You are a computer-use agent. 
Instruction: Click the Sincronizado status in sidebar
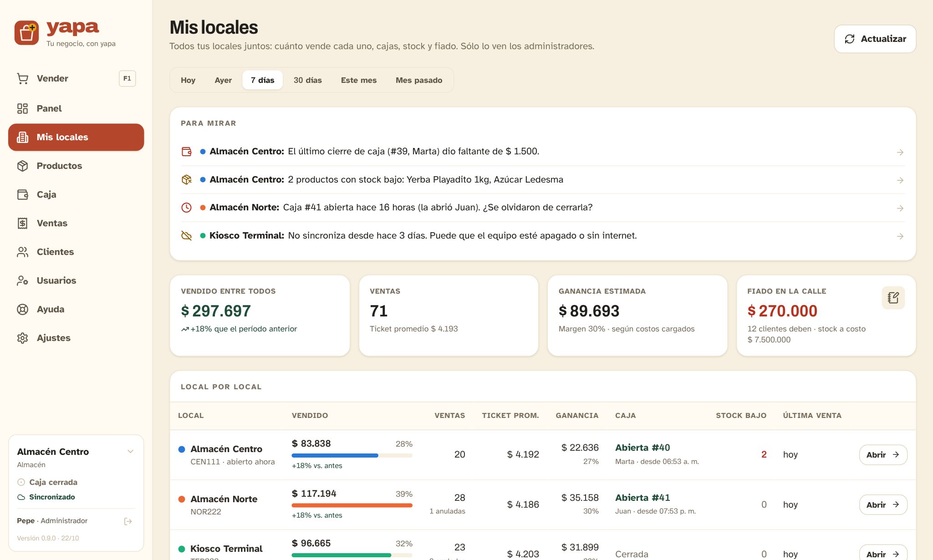pyautogui.click(x=46, y=497)
